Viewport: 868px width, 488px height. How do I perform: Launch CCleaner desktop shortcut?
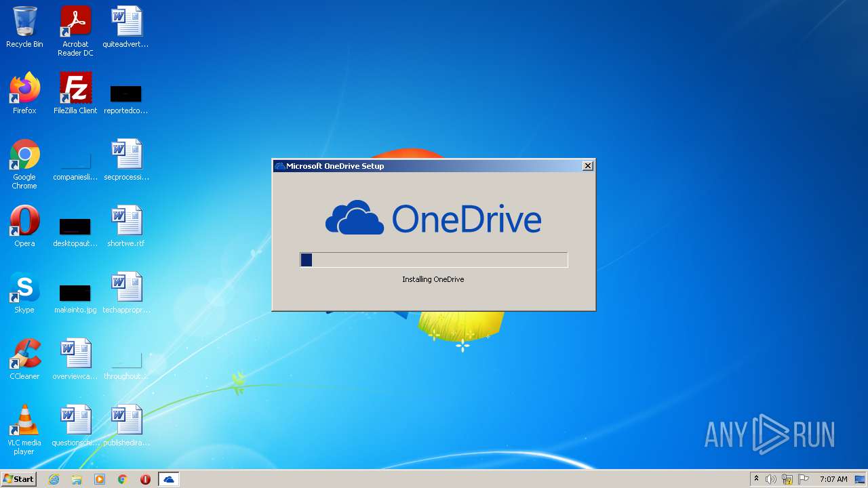pos(24,359)
